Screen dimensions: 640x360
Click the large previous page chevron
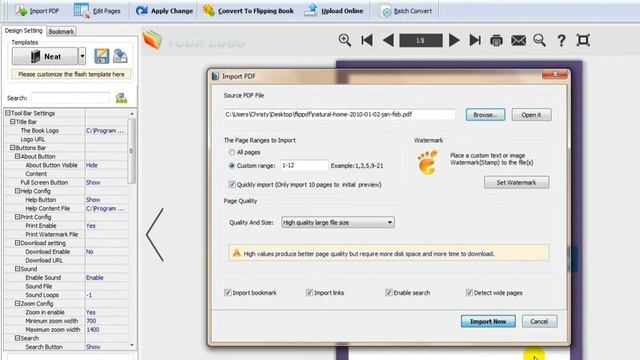click(155, 235)
